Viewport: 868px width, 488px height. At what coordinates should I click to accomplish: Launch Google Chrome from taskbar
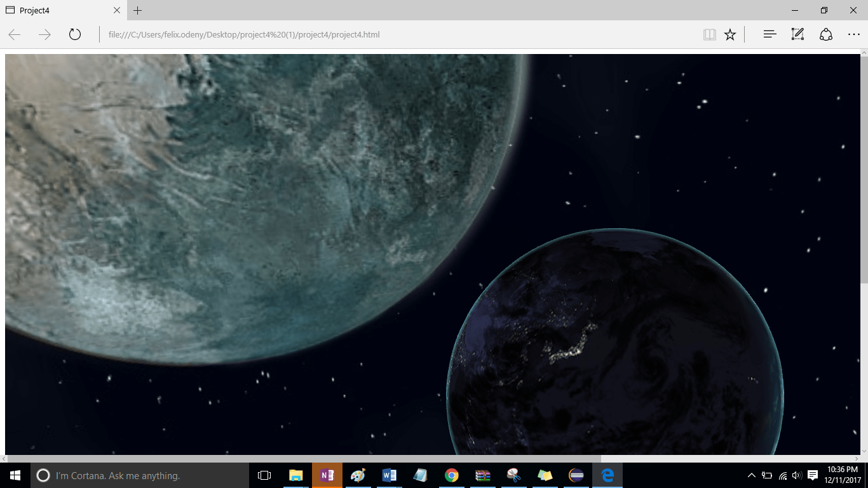[x=452, y=475]
